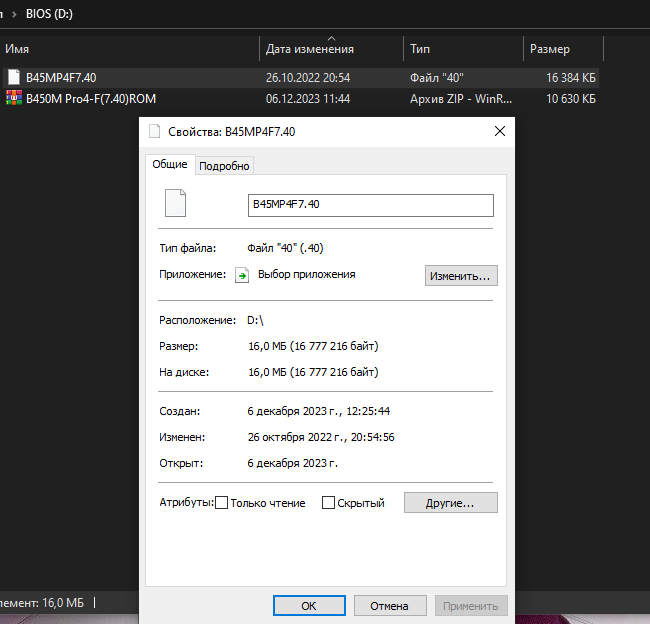Open Другие... attributes dialog
This screenshot has height=624, width=650.
click(x=451, y=503)
